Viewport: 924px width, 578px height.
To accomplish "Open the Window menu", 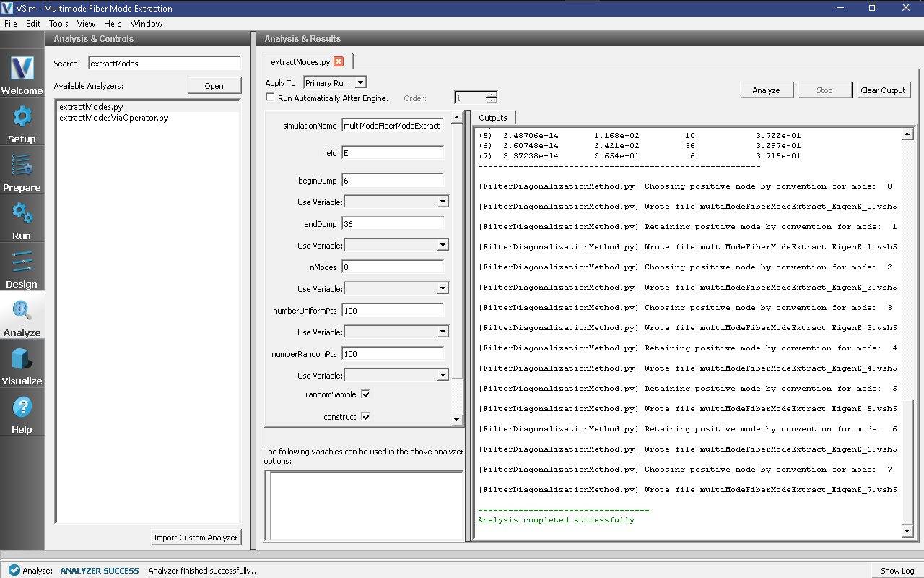I will [147, 24].
